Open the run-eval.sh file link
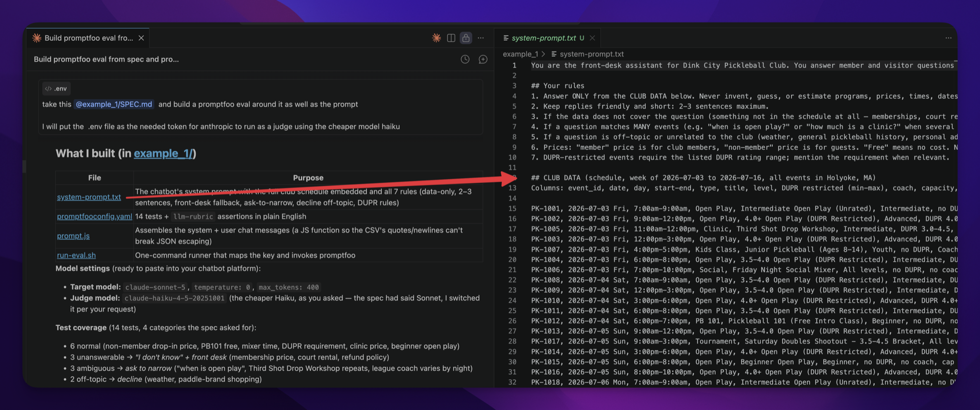980x410 pixels. coord(76,255)
